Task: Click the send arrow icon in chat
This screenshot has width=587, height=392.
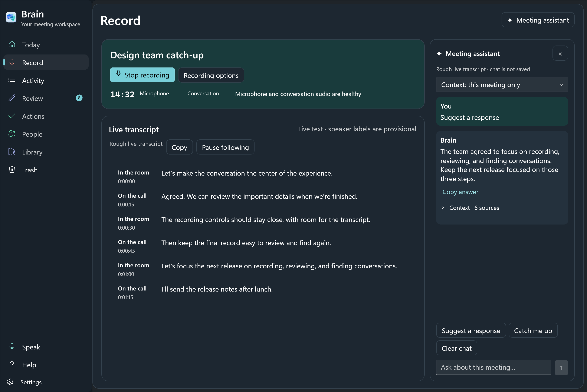Action: click(561, 368)
